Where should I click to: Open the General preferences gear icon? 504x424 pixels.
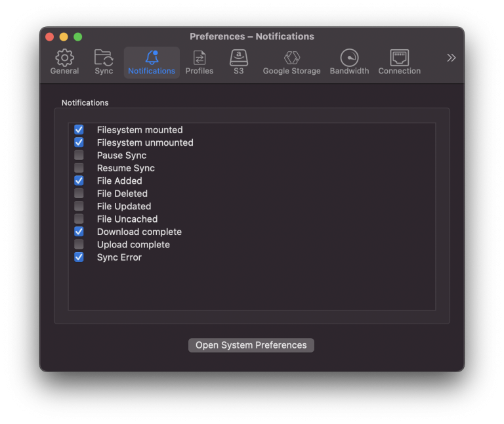click(x=64, y=58)
